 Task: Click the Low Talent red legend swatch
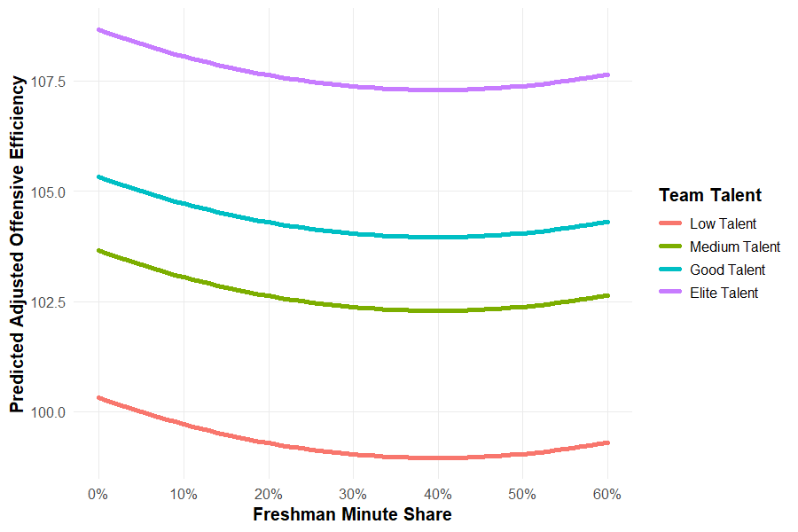[x=670, y=224]
